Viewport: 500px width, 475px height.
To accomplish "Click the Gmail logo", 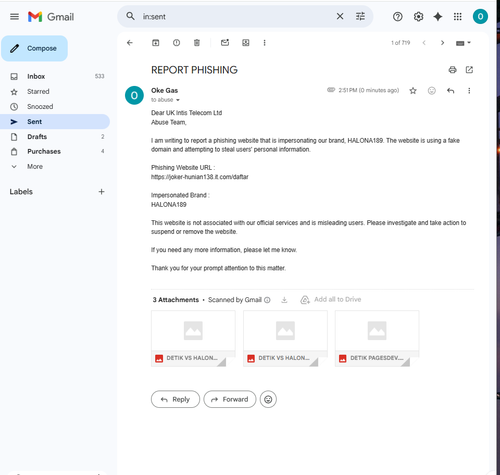I will pos(51,17).
